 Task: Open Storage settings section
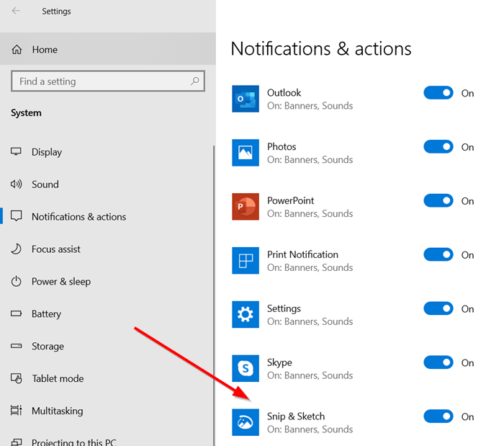point(48,347)
